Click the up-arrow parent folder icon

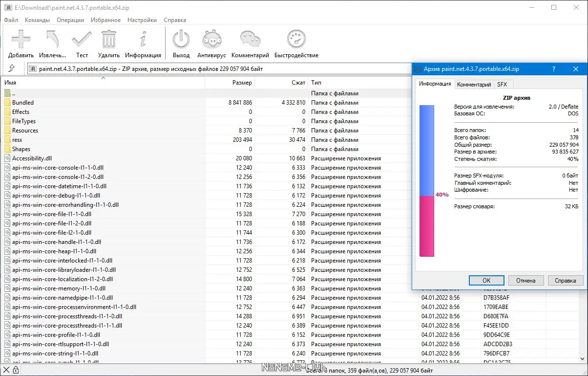pyautogui.click(x=12, y=69)
